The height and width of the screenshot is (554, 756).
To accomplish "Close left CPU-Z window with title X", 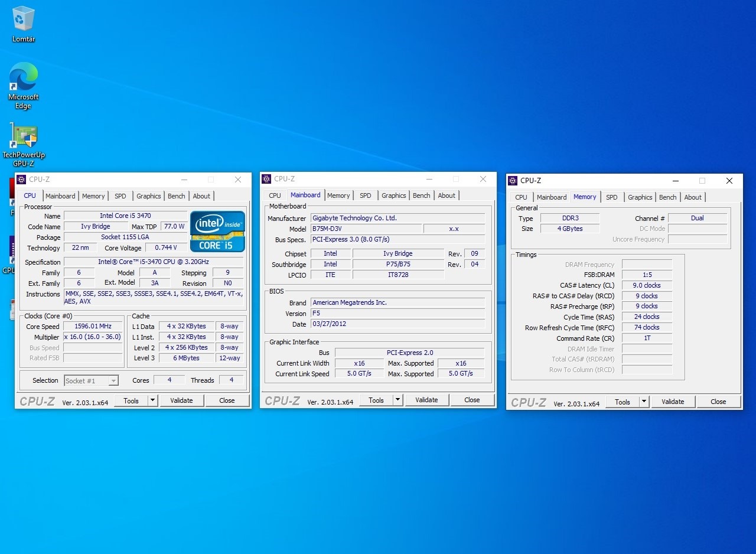I will pos(238,180).
